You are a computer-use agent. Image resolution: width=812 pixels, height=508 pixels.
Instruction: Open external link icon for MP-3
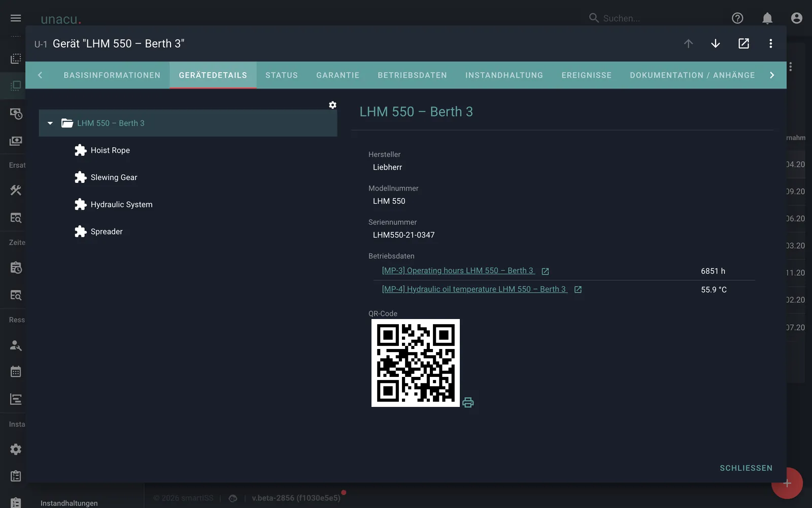coord(545,271)
